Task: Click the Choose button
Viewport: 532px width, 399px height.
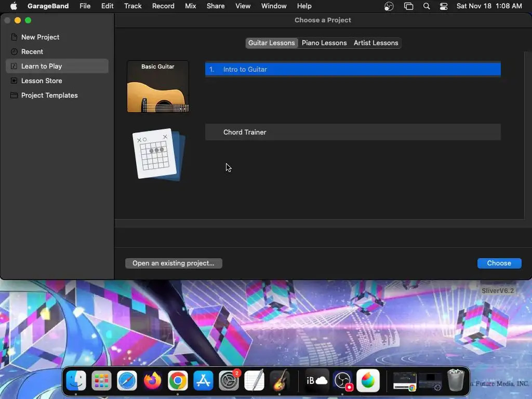Action: [499, 263]
